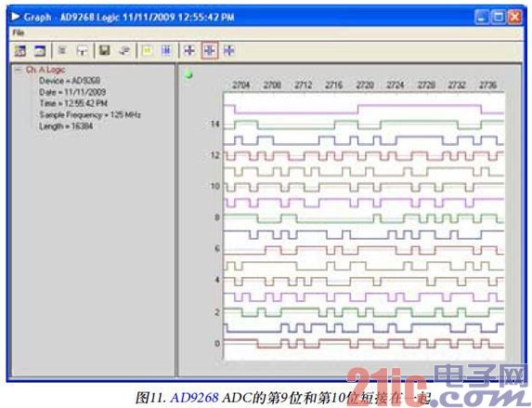Click the green status indicator dot
532x408 pixels.
pyautogui.click(x=188, y=74)
